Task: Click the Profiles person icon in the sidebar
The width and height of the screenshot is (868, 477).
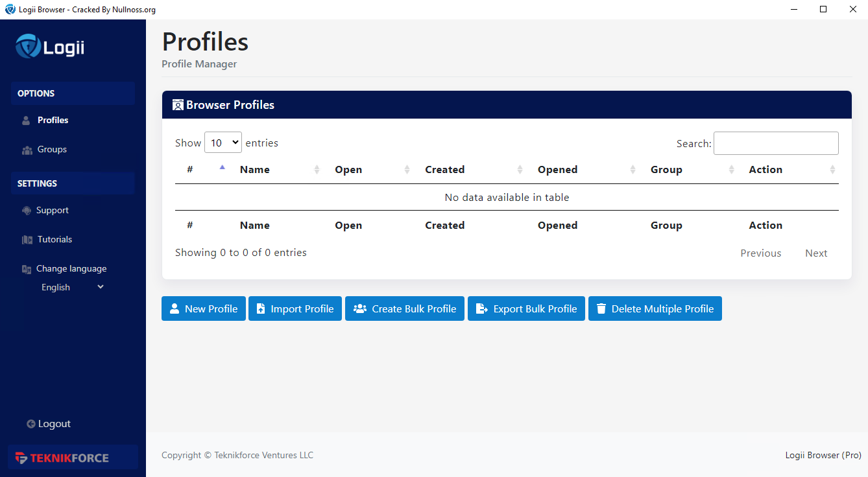Action: [26, 121]
